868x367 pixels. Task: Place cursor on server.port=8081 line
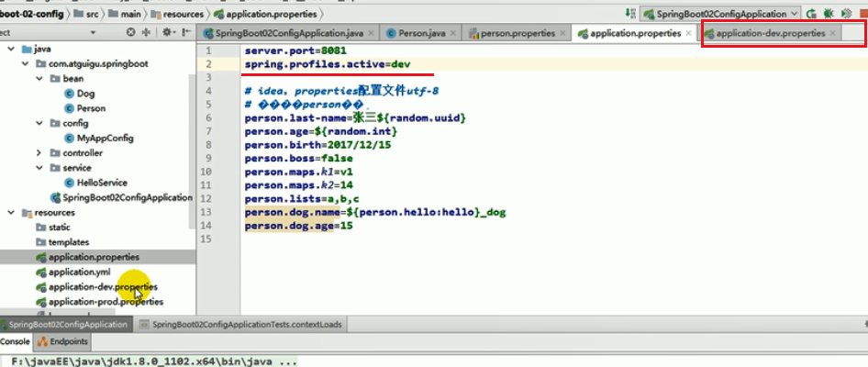click(x=295, y=51)
